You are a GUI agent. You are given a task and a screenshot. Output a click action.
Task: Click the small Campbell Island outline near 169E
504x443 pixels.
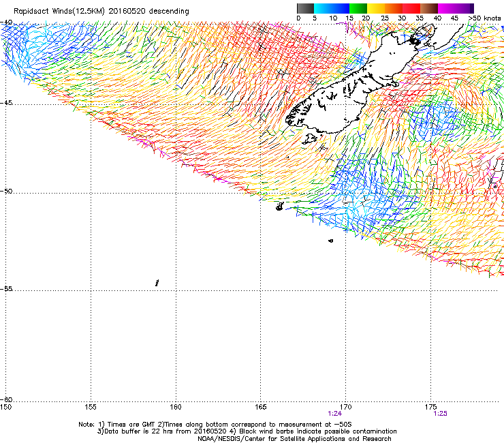coord(331,241)
